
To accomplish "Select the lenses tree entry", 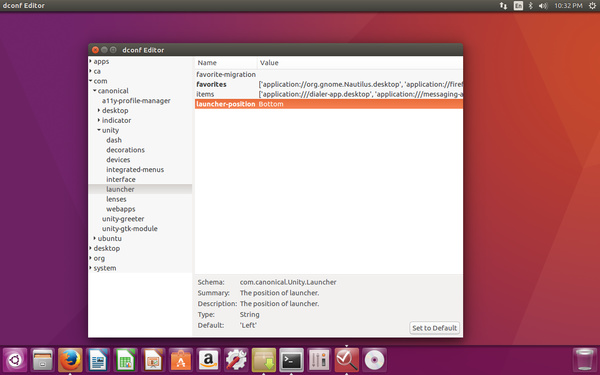I will click(x=116, y=199).
